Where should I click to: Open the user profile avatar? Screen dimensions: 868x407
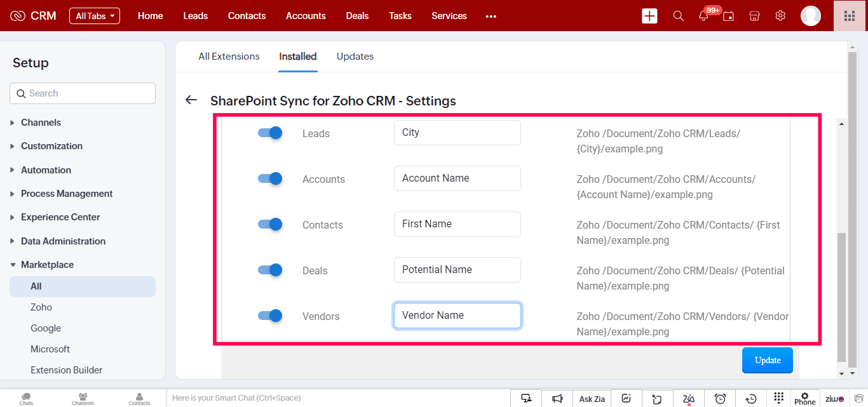click(811, 16)
